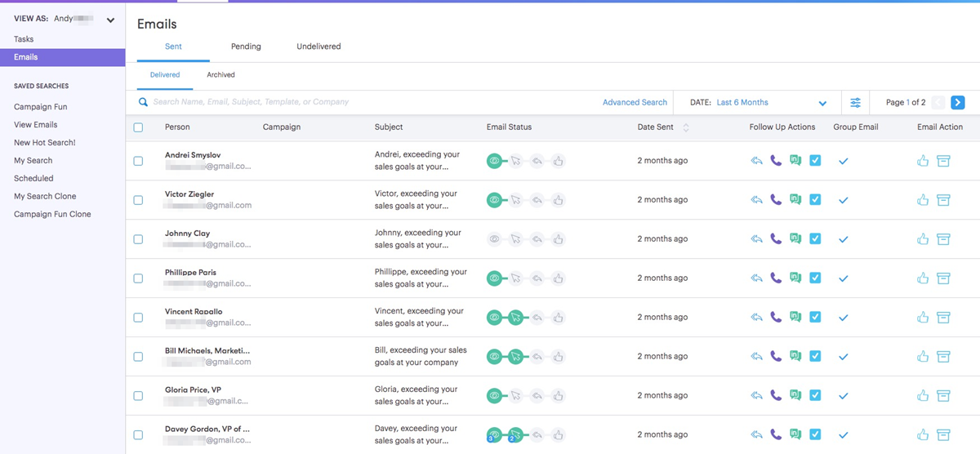The height and width of the screenshot is (454, 980).
Task: Select the Phillippe Paris row checkbox
Action: 138,278
